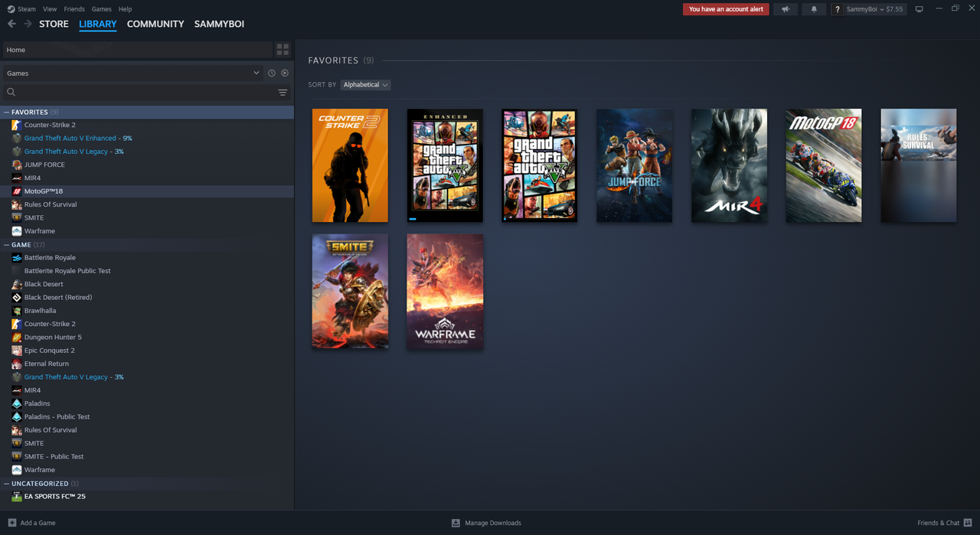Open GTA V Enhanced cover art
Image resolution: width=980 pixels, height=535 pixels.
click(x=445, y=165)
